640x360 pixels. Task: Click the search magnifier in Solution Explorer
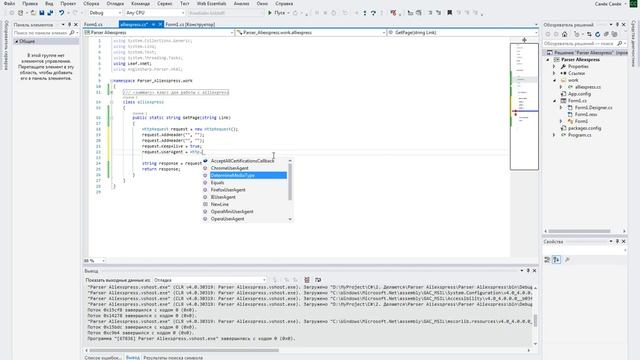620,43
